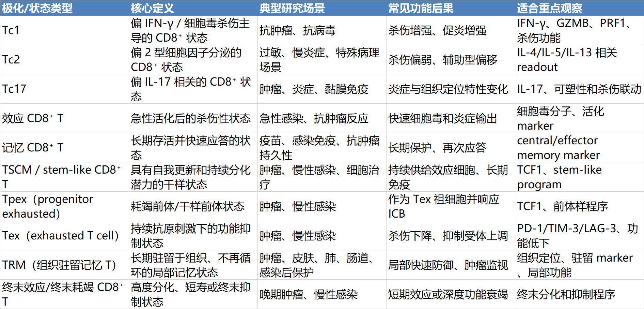Select the 杀伤偏弱、辅助型偏移 cell
644x309 pixels.
(443, 60)
